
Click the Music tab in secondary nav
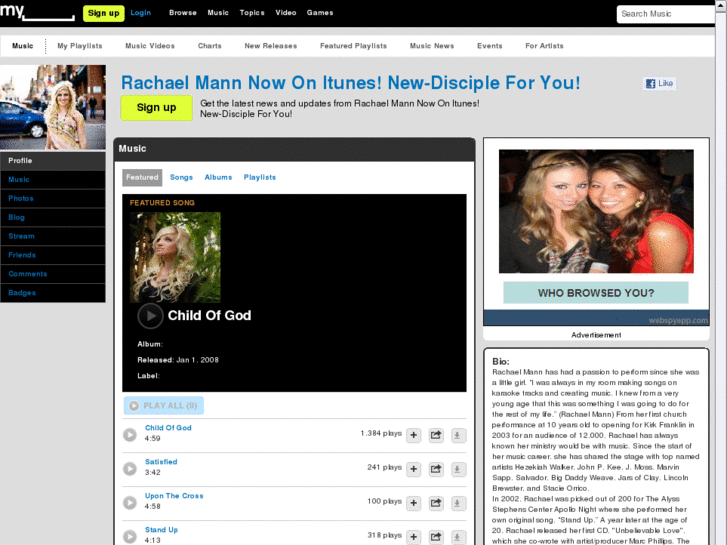point(23,46)
